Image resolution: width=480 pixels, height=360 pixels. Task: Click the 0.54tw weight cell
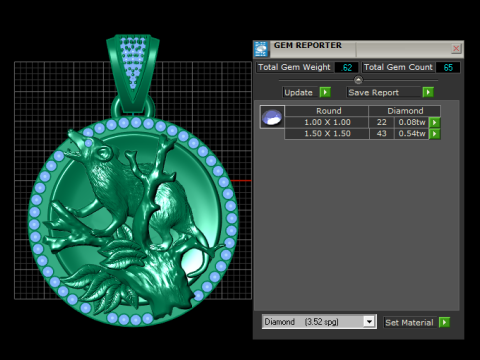tap(412, 134)
